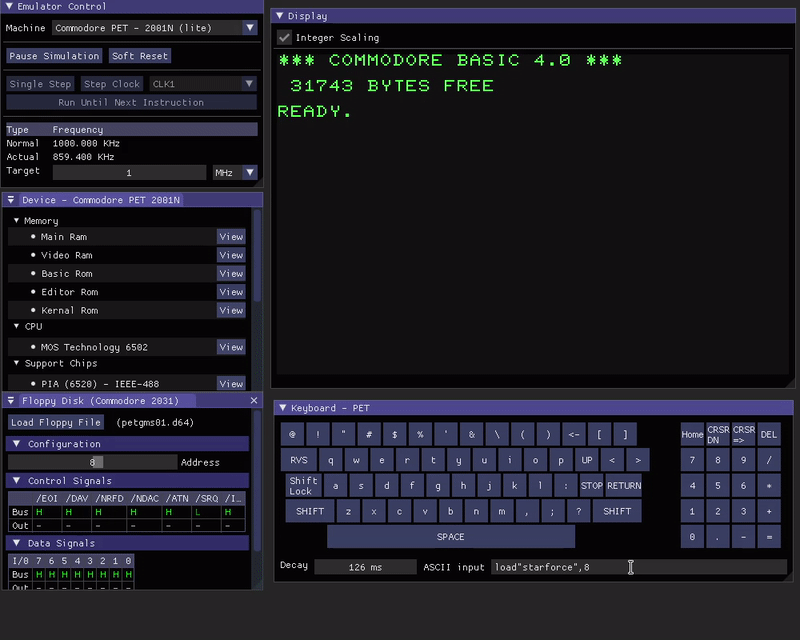Click the Floppy Disk panel menu arrow
800x640 pixels.
coord(11,401)
